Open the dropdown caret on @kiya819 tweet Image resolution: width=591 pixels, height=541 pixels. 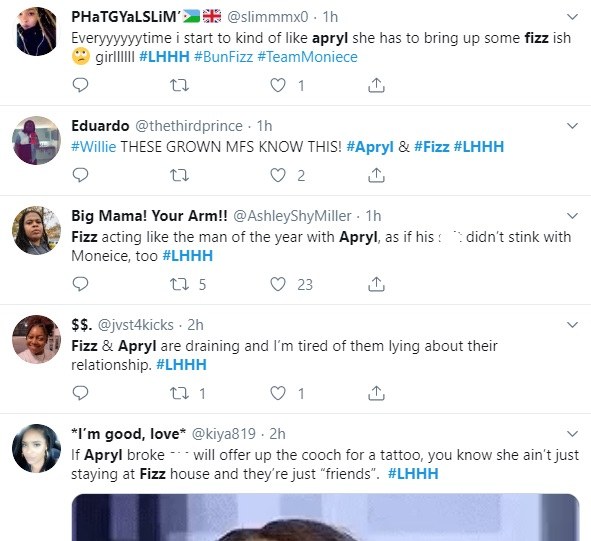[573, 434]
